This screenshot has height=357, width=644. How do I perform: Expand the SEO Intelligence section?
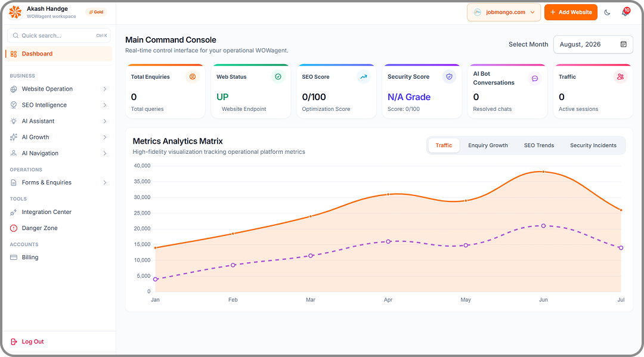58,105
